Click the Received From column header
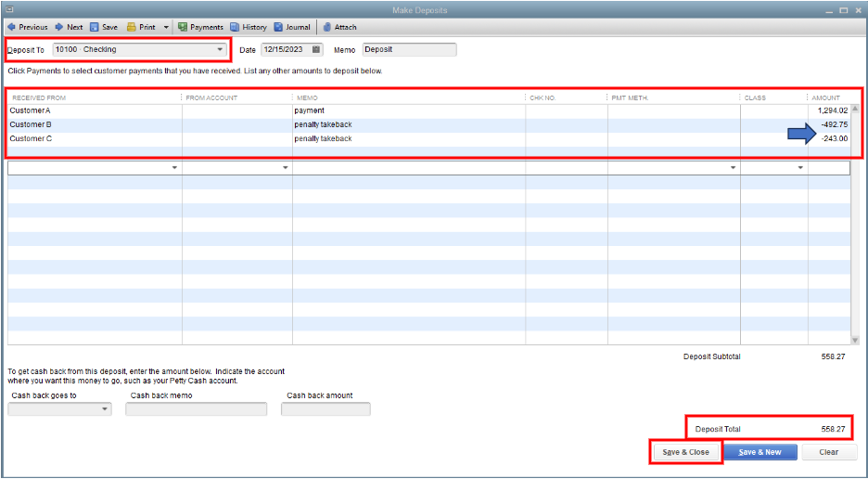868x479 pixels. 39,97
